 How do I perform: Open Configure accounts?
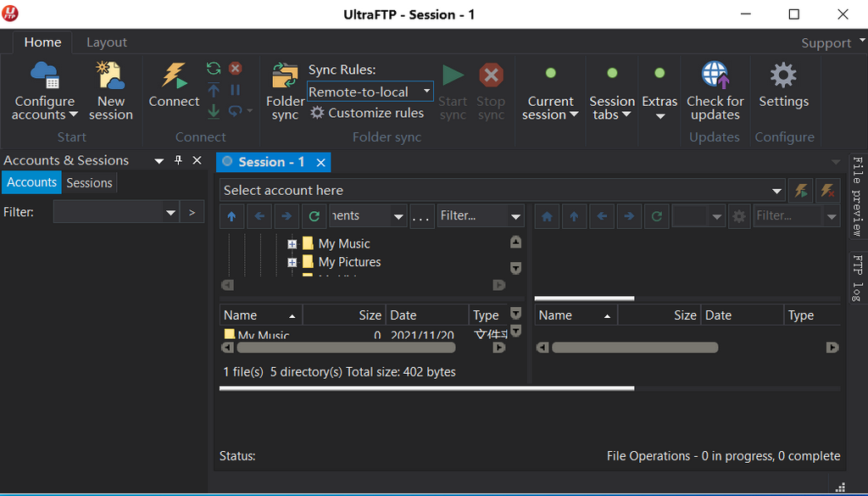[x=44, y=92]
